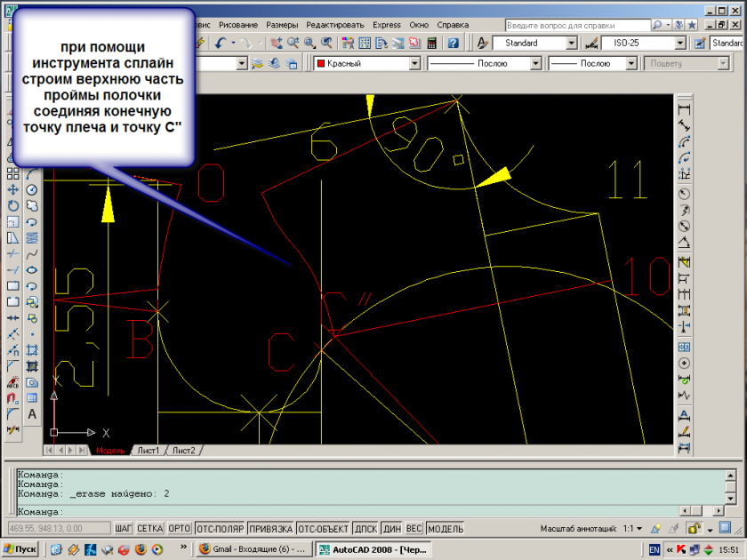
Task: Open the Express menu
Action: click(386, 25)
